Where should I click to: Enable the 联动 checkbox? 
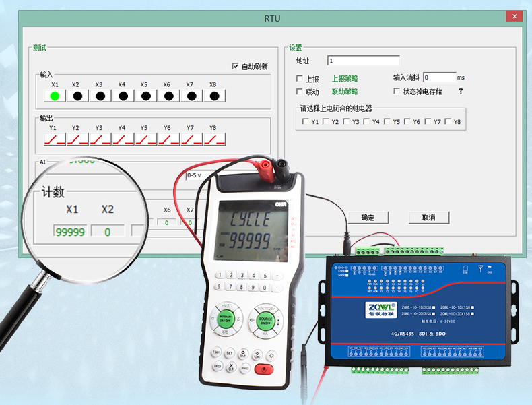(300, 92)
